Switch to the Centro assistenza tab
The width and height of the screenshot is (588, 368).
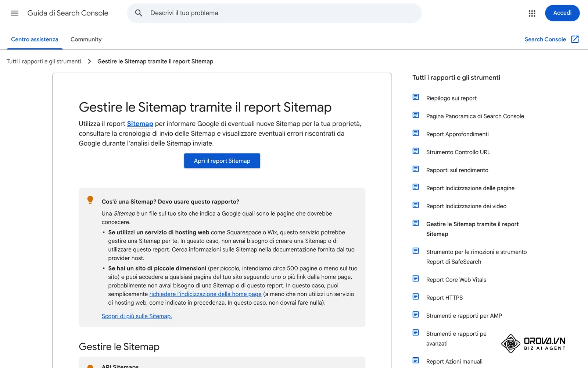coord(35,39)
